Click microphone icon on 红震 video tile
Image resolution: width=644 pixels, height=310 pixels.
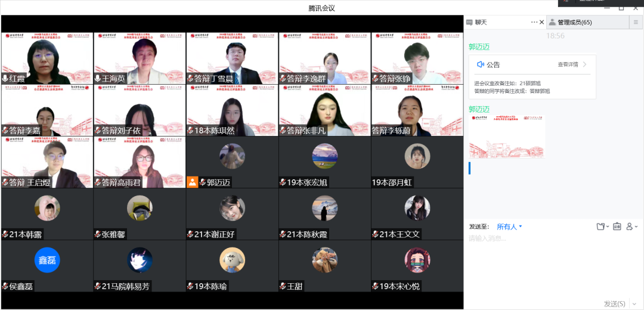point(5,79)
